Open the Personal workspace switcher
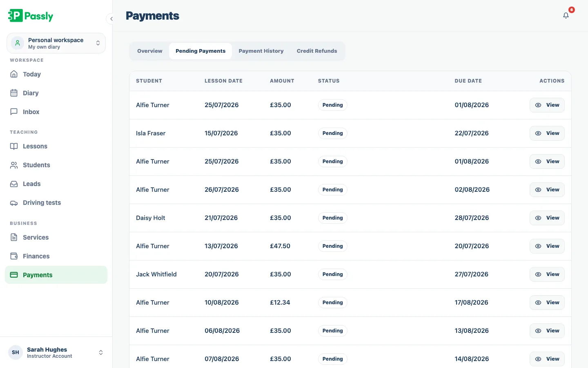Screen dimensions: 588x368 pos(56,43)
